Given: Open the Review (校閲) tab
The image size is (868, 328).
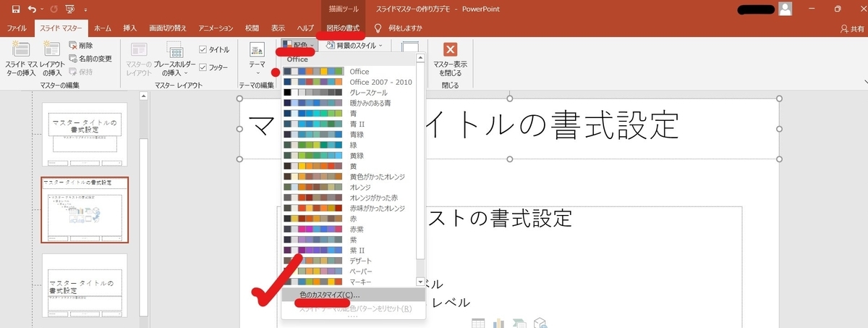Looking at the screenshot, I should click(x=252, y=28).
